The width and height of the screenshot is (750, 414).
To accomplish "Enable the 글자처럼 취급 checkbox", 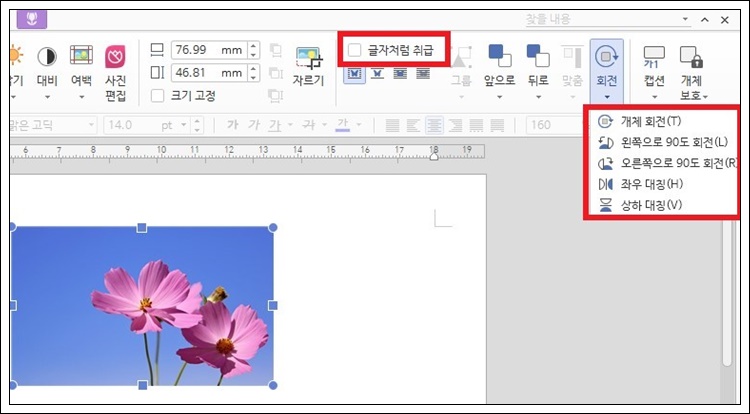I will [354, 50].
